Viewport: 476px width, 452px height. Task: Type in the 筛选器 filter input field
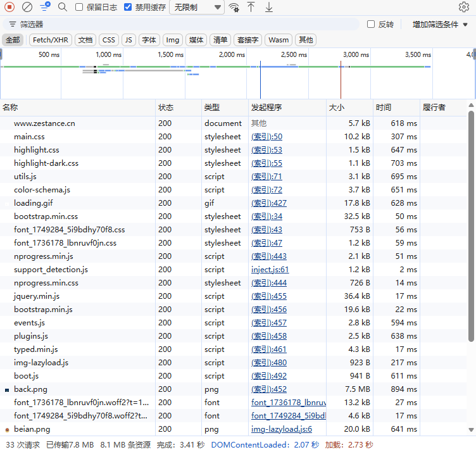[184, 24]
